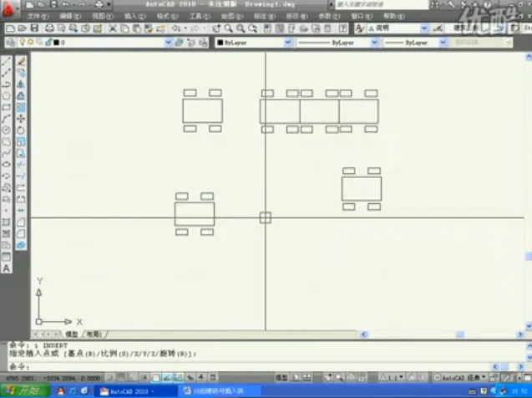532x398 pixels.
Task: Click the Help question-mark icon in the Standard toolbar
Action: click(343, 28)
